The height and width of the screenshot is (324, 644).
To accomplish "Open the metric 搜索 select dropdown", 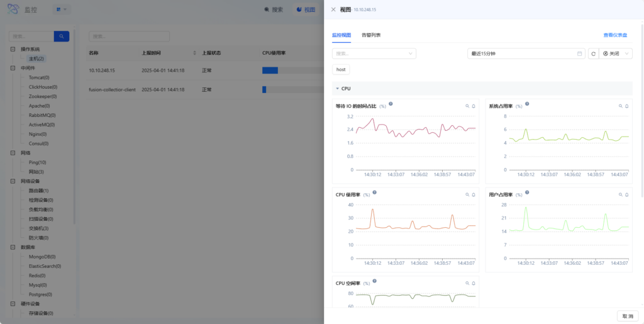I will (374, 54).
